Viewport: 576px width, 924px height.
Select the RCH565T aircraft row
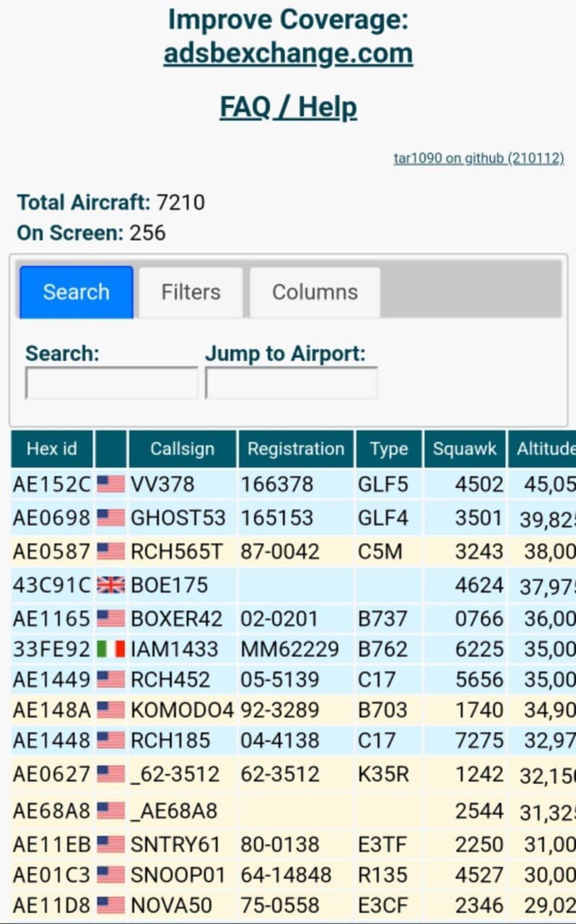176,552
